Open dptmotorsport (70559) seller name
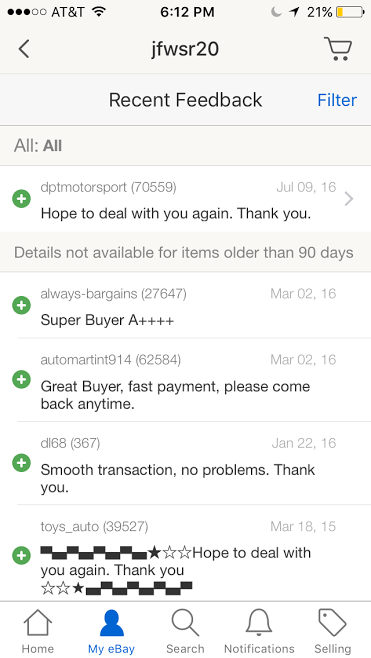The height and width of the screenshot is (658, 371). [108, 187]
